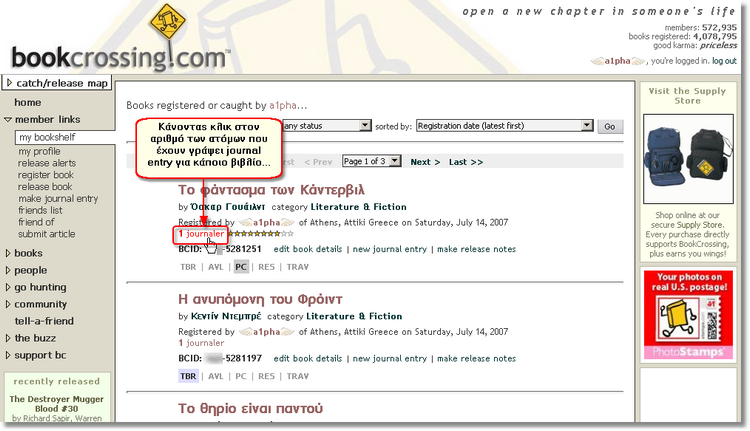Click the star rating of the first book
The height and width of the screenshot is (431, 750).
coord(262,233)
